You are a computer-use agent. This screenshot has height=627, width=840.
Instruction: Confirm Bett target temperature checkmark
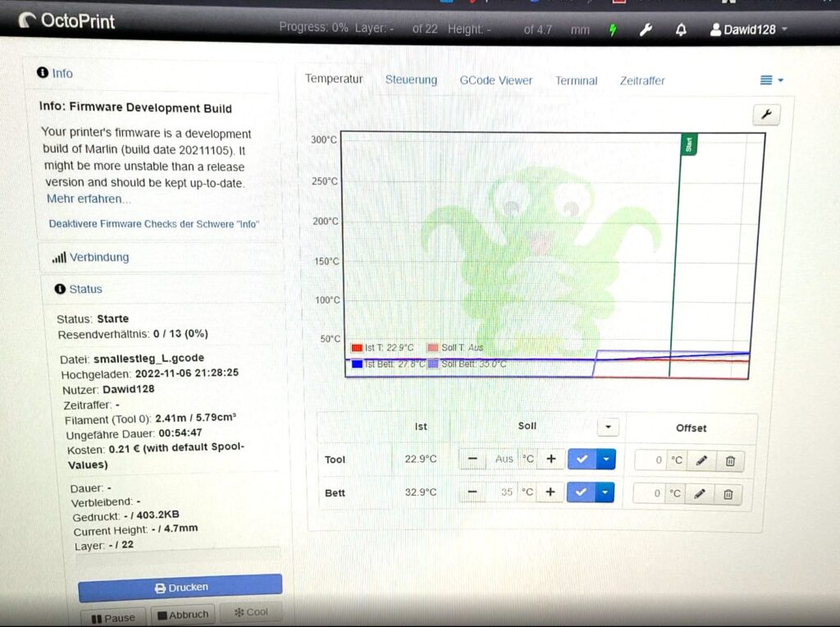581,492
